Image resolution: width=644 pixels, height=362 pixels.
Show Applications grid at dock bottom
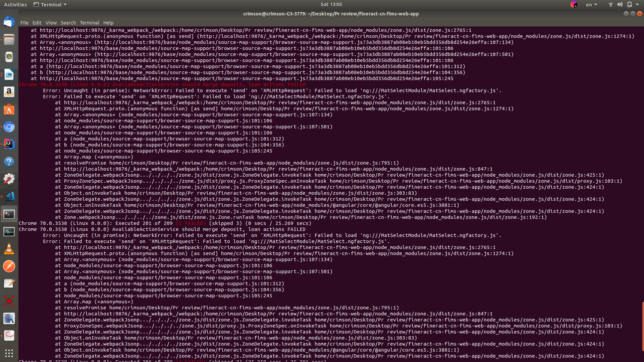(x=9, y=353)
